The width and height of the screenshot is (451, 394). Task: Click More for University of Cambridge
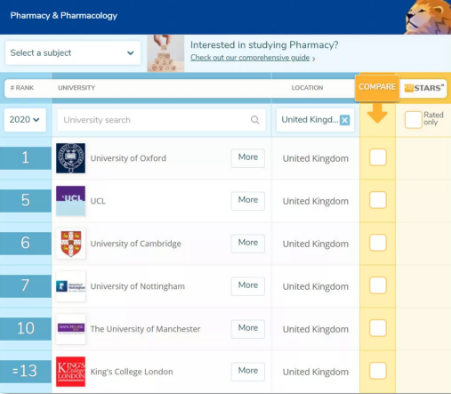pyautogui.click(x=248, y=243)
